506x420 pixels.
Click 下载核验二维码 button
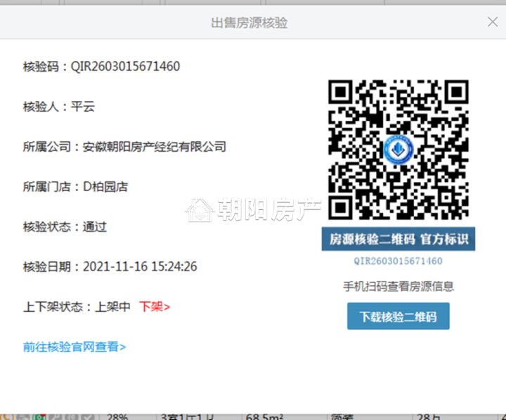click(398, 316)
